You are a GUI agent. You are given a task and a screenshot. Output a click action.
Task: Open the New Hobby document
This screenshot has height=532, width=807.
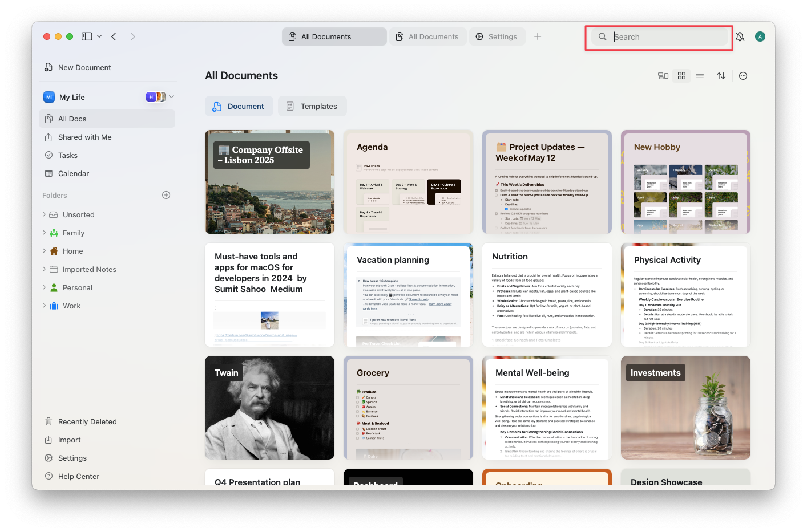(685, 182)
